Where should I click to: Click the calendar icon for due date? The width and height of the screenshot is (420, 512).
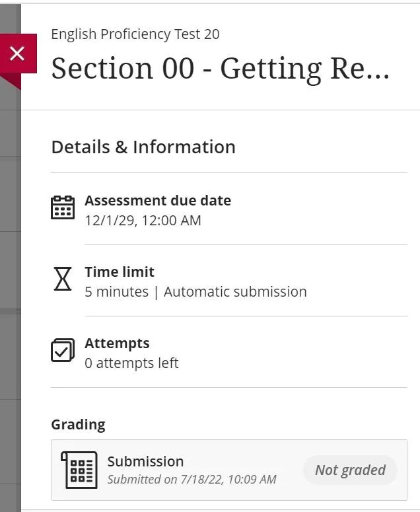[x=63, y=207]
